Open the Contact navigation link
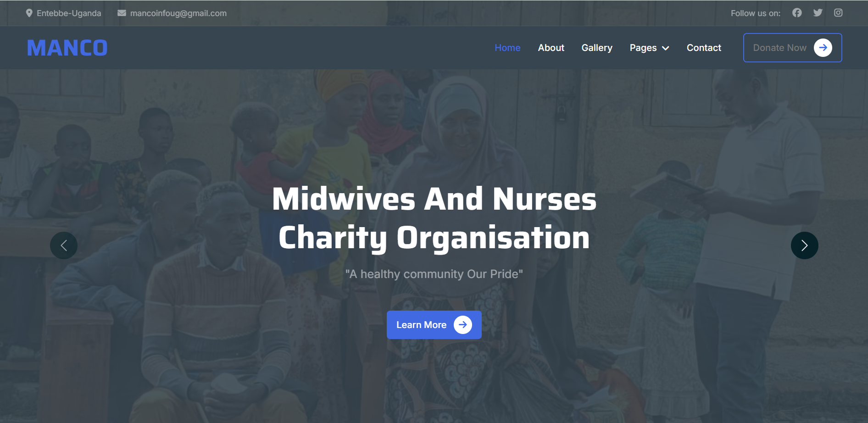The width and height of the screenshot is (868, 423). [704, 48]
